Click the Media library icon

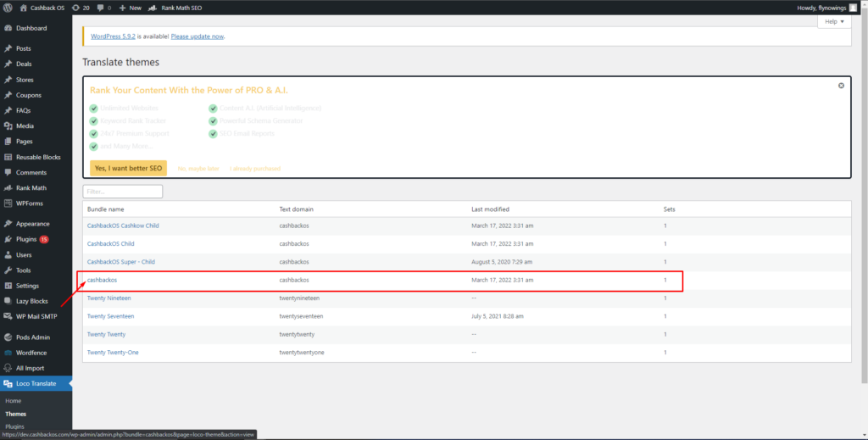point(8,126)
